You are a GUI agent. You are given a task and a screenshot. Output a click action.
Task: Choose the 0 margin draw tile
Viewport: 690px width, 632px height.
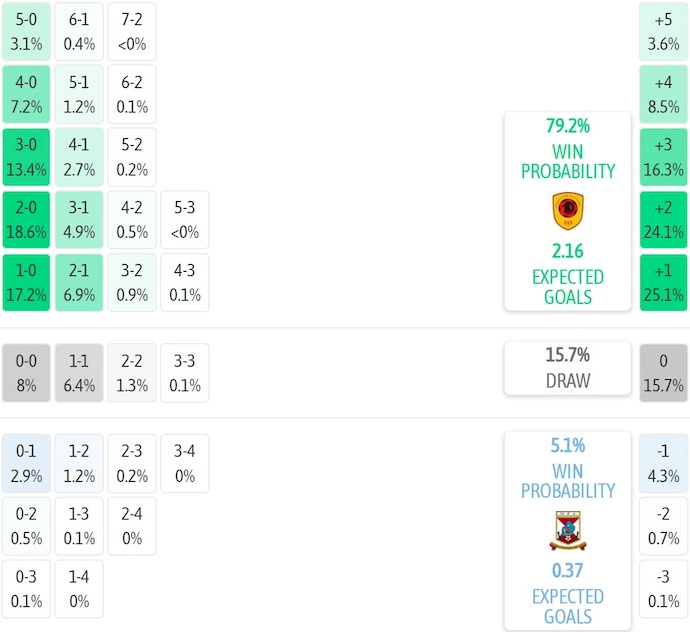coord(664,373)
